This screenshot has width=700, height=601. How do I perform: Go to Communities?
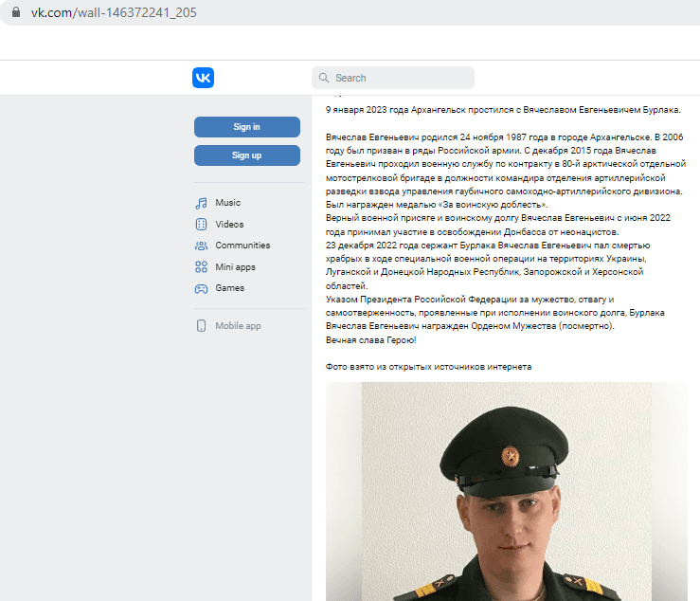pyautogui.click(x=242, y=246)
